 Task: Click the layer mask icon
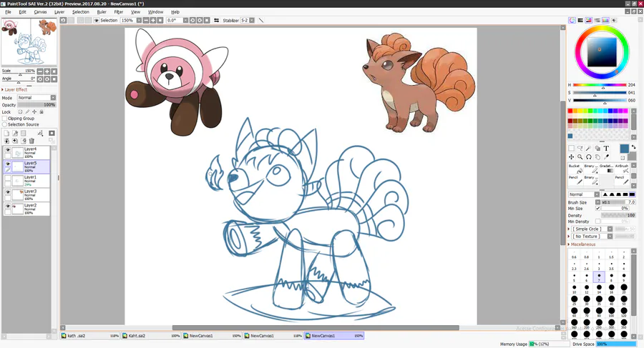tap(52, 134)
